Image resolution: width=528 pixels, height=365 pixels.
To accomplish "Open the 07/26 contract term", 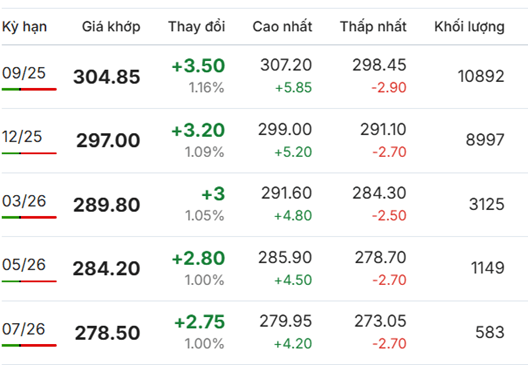I will (23, 329).
